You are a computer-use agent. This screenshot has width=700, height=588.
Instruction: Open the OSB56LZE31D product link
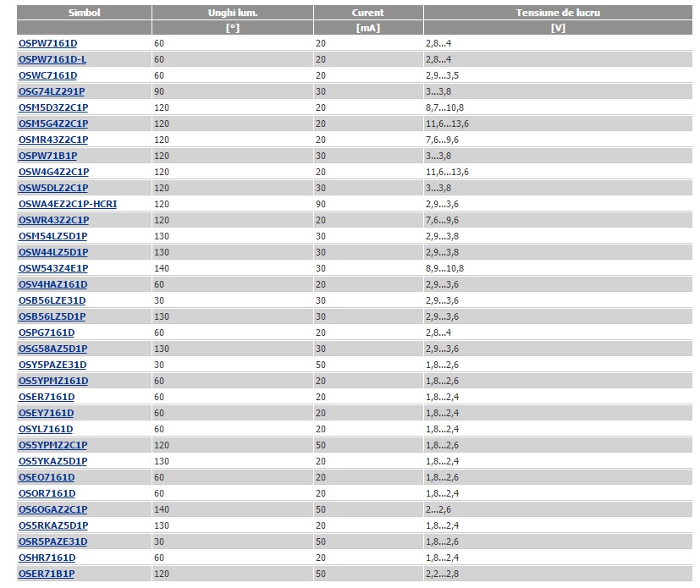click(x=52, y=300)
